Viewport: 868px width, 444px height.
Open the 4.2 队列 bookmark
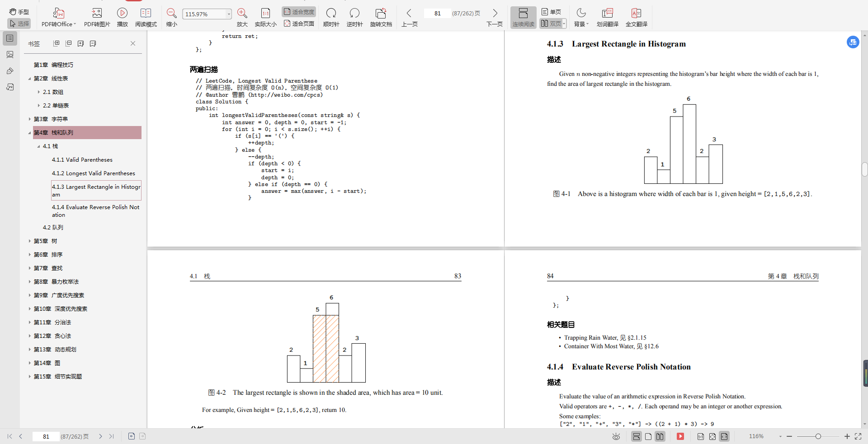53,228
